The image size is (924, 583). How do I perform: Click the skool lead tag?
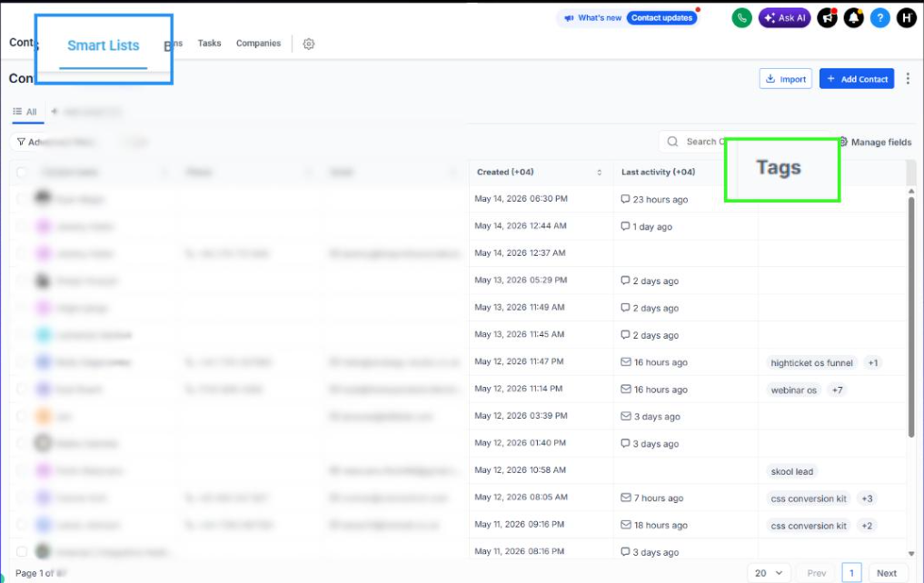(x=792, y=471)
